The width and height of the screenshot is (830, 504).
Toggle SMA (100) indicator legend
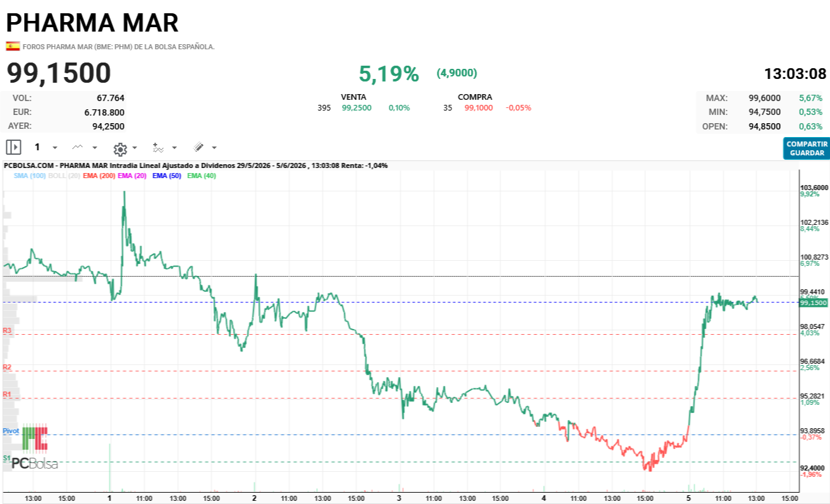pyautogui.click(x=30, y=176)
